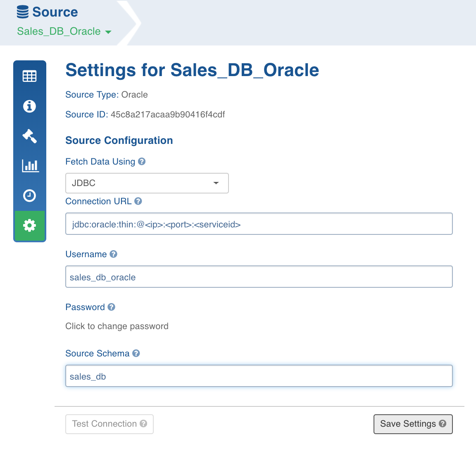
Task: Click the 'Settings for Sales_DB_Oracle' heading
Action: (x=192, y=70)
